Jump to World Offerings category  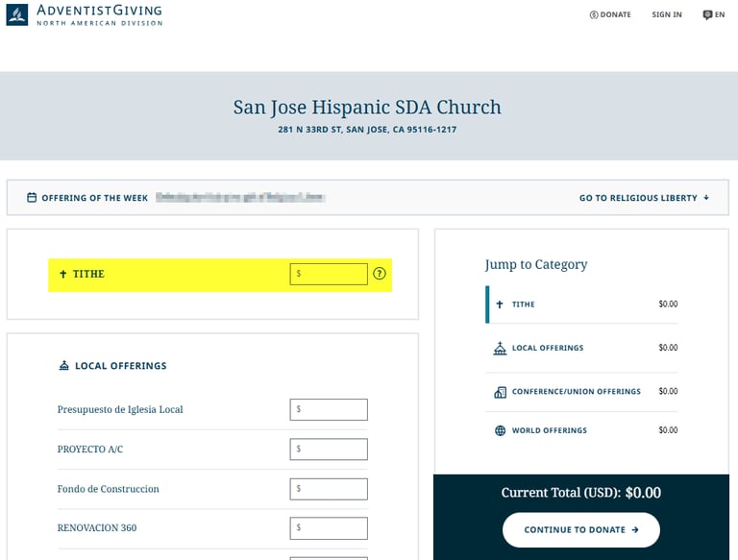pos(581,430)
